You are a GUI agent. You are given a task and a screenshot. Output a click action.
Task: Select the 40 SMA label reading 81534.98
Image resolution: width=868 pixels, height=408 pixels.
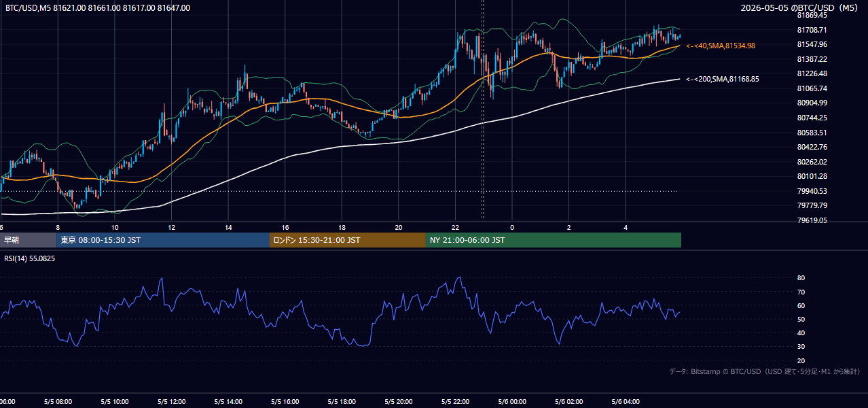pyautogui.click(x=721, y=46)
